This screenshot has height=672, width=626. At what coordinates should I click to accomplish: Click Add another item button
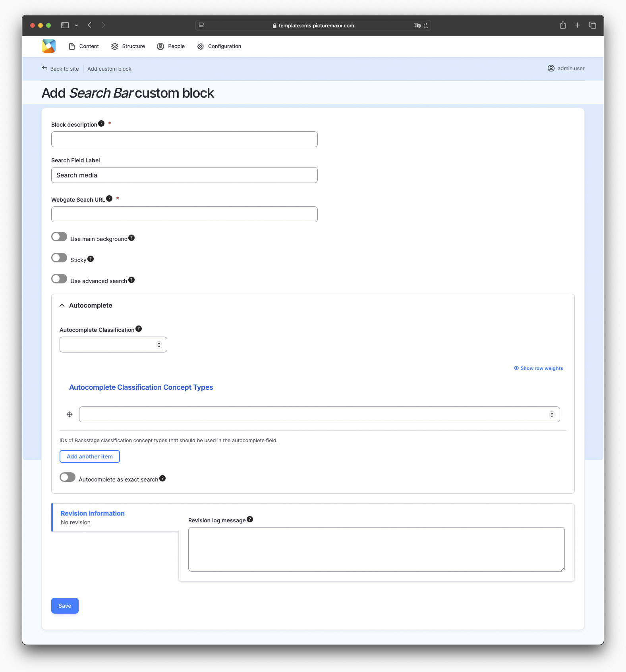coord(90,456)
